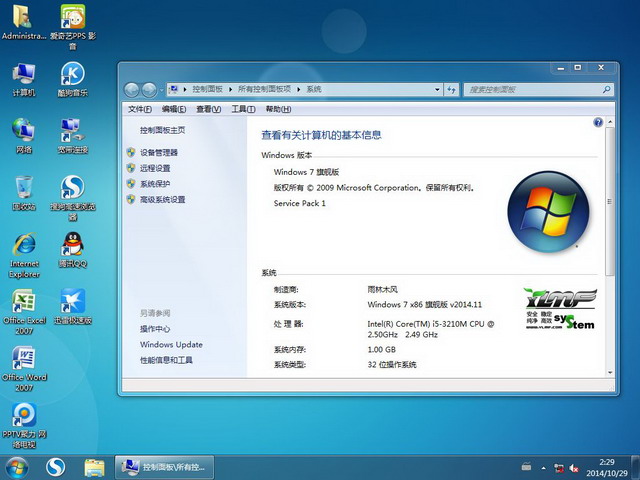
Task: Launch 腾讯QQ from the desktop
Action: click(73, 250)
